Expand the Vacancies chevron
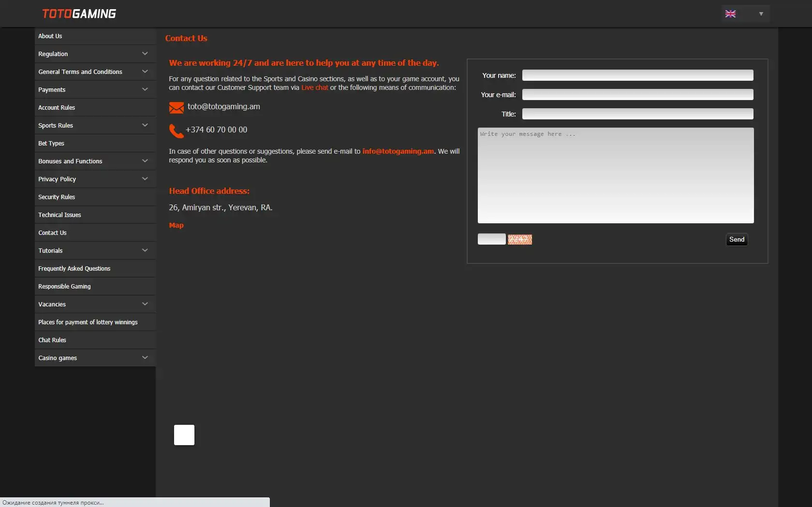This screenshot has width=812, height=507. [x=145, y=304]
